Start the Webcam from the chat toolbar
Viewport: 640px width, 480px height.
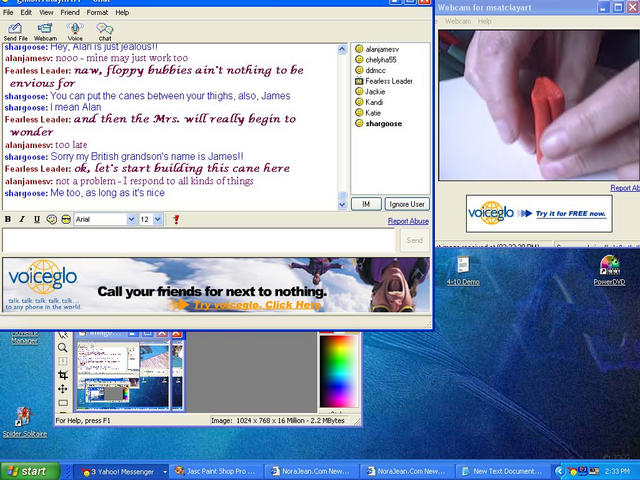[x=45, y=32]
